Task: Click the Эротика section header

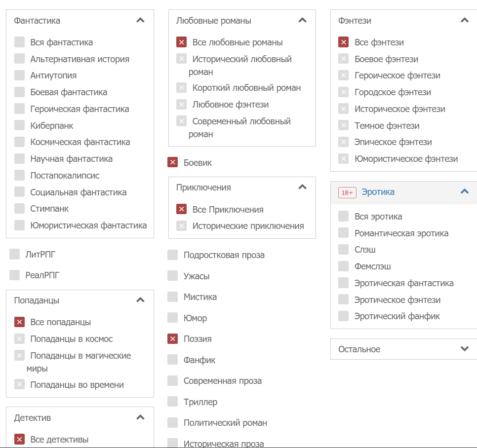Action: click(x=378, y=192)
